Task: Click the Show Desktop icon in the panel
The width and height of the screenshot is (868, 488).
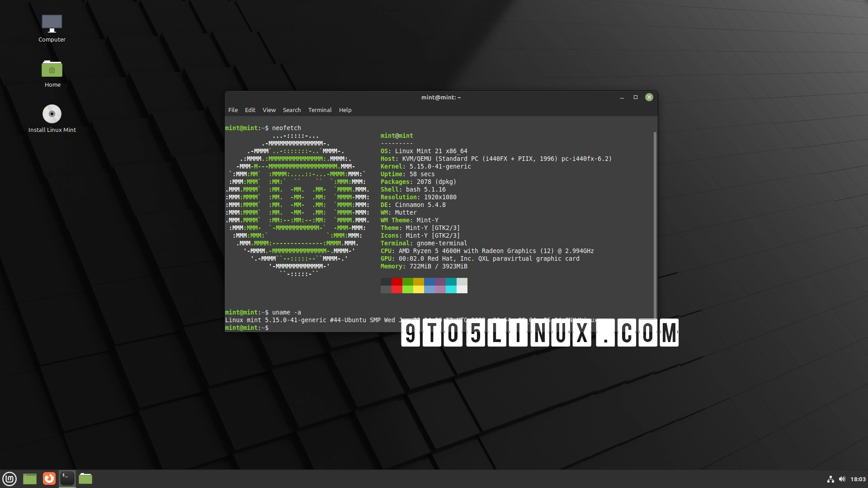Action: click(x=30, y=479)
